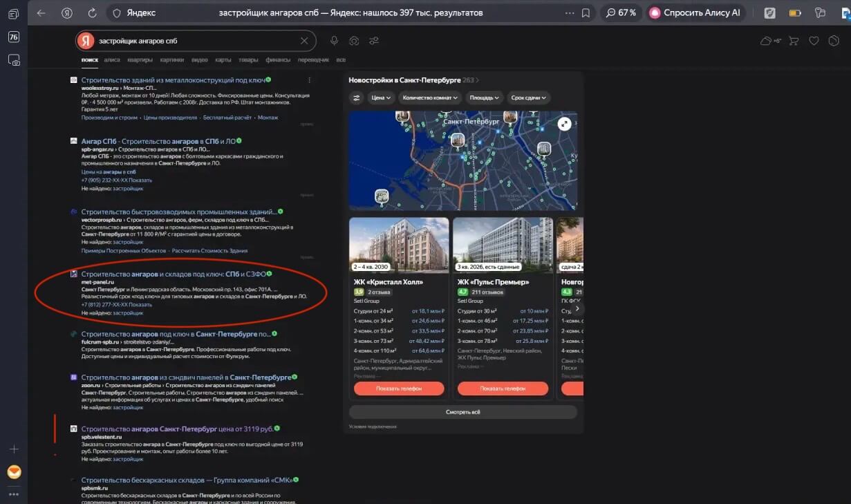Search by image with camera icon
Screen dimensions: 851x504
coord(354,41)
